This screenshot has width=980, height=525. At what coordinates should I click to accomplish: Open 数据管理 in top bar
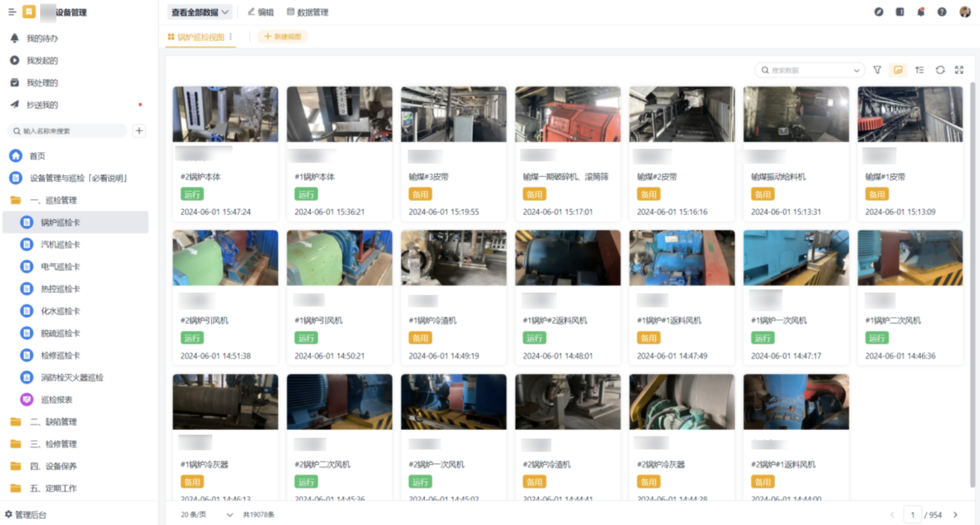point(308,12)
